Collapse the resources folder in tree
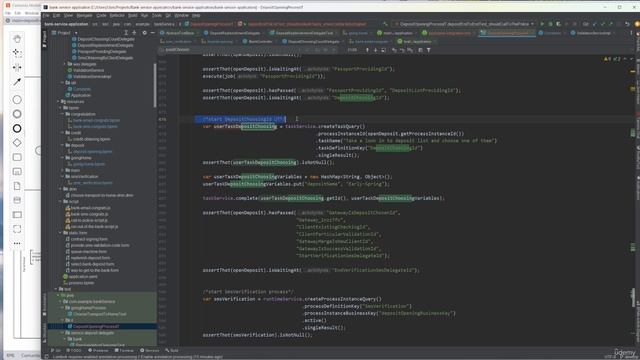The height and width of the screenshot is (360, 640). (58, 101)
